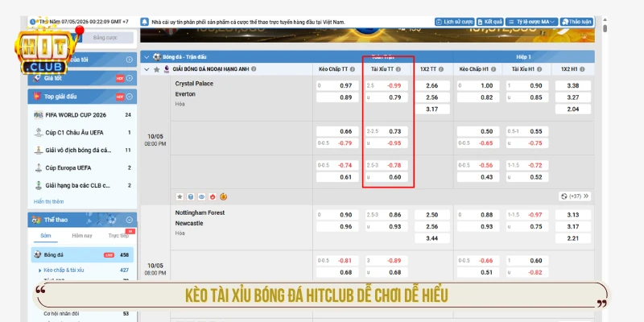Viewport: 644px width, 322px height.
Task: Click the notification bell icon
Action: point(145,22)
